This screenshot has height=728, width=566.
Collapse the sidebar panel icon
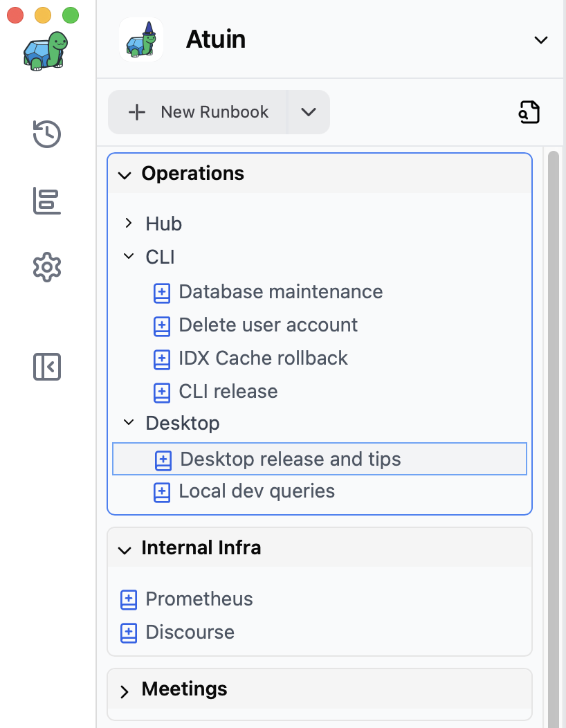tap(47, 367)
